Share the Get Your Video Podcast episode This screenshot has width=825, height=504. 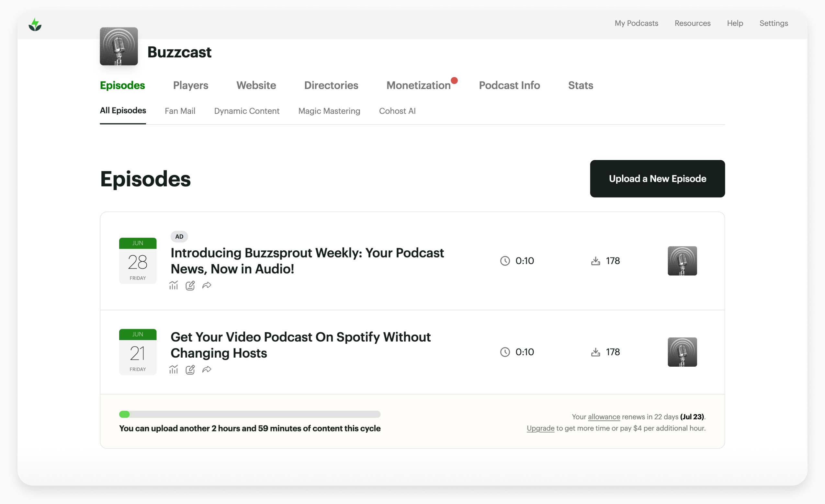[207, 369]
